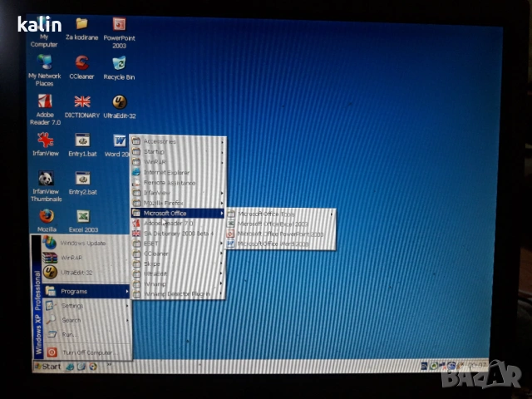The image size is (532, 399).
Task: Select the Adobe Reader 7.0 desktop icon
Action: coord(45,109)
